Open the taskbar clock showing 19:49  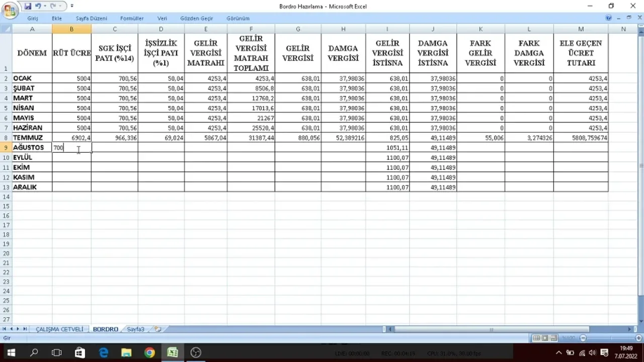[626, 352]
